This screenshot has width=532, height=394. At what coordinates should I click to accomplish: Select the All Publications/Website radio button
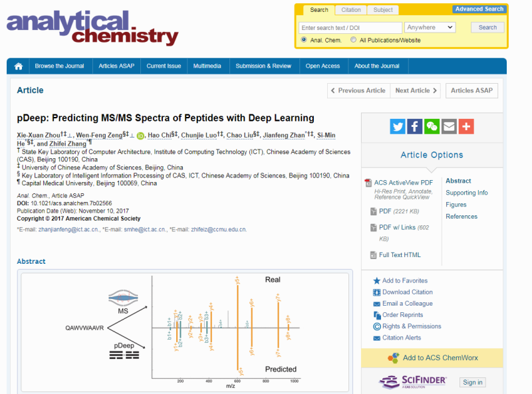coord(354,40)
